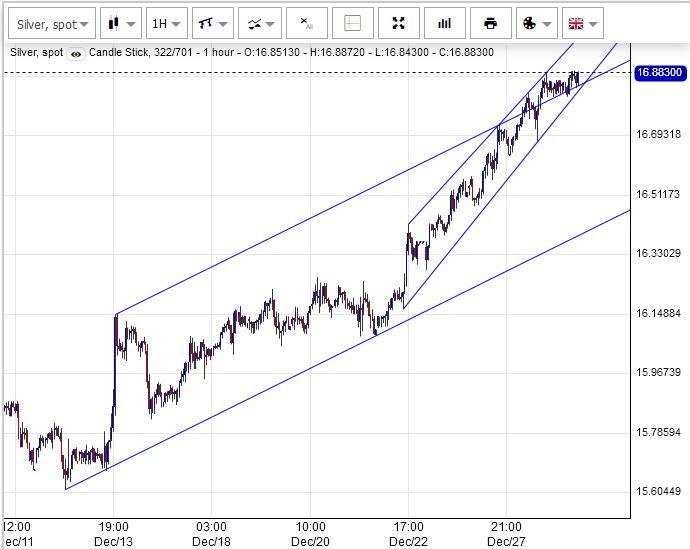Click the 15.96739 price axis label
690x549 pixels.
click(658, 372)
